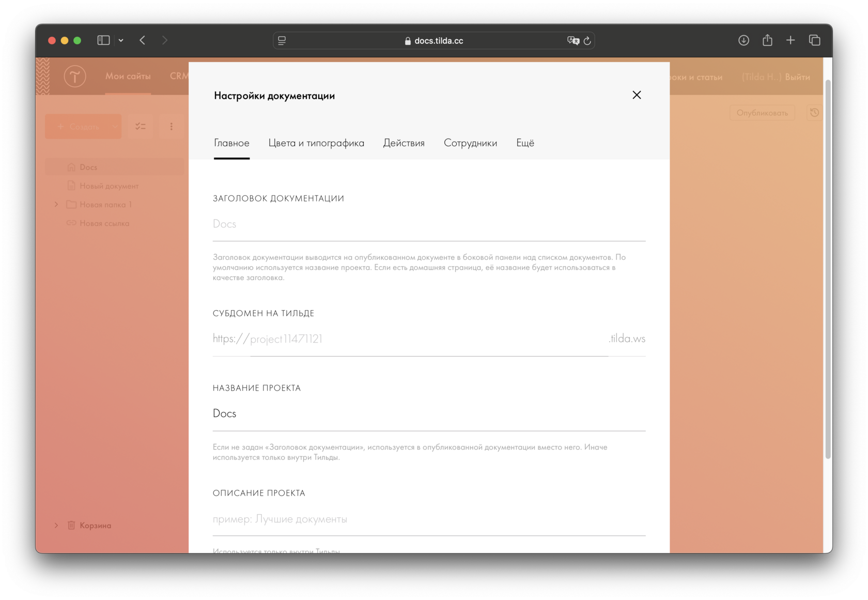Click the page vertical scrollbar
The image size is (868, 600).
coord(828,269)
